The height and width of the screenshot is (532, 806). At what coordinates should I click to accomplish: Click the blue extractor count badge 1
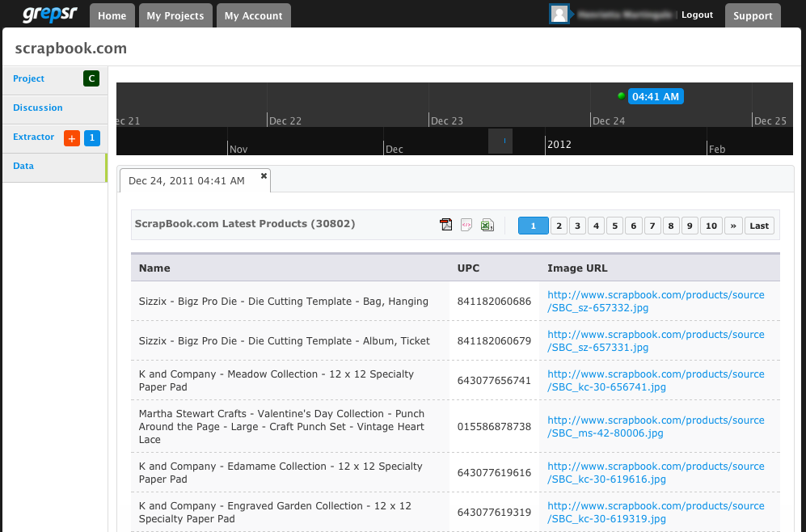click(x=92, y=137)
